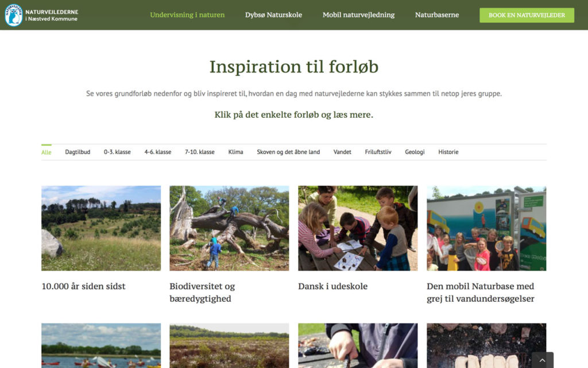Filter courses by Friluftsliv
588x368 pixels.
click(x=378, y=152)
